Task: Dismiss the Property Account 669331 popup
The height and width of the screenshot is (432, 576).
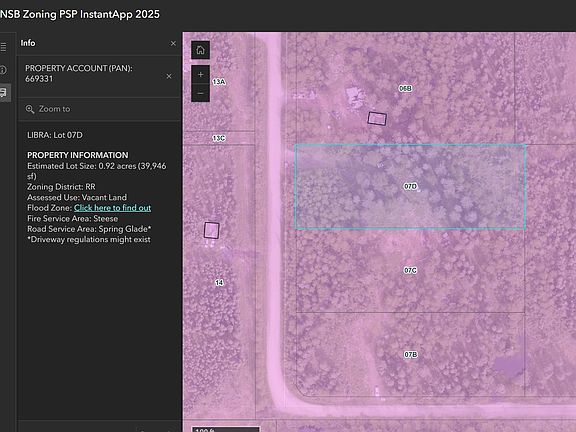Action: [169, 76]
